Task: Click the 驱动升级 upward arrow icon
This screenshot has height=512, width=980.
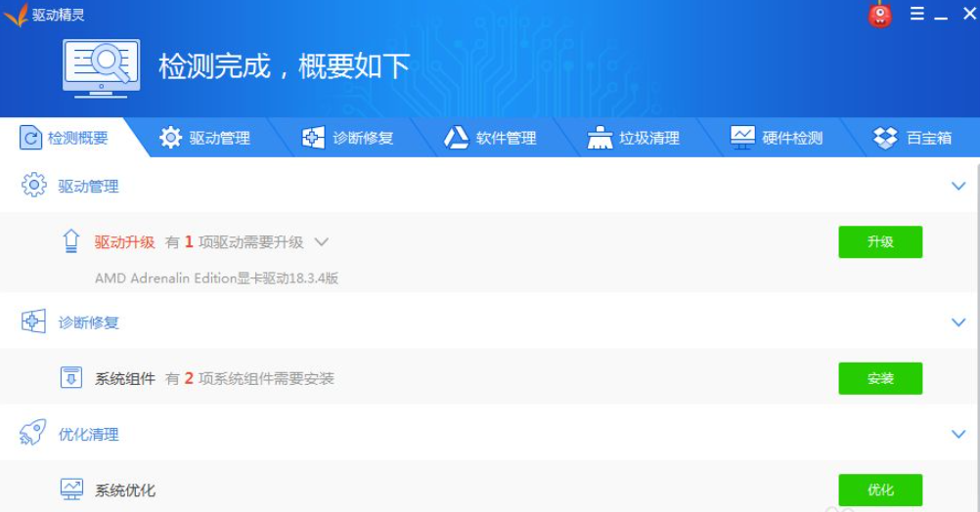Action: pyautogui.click(x=70, y=242)
